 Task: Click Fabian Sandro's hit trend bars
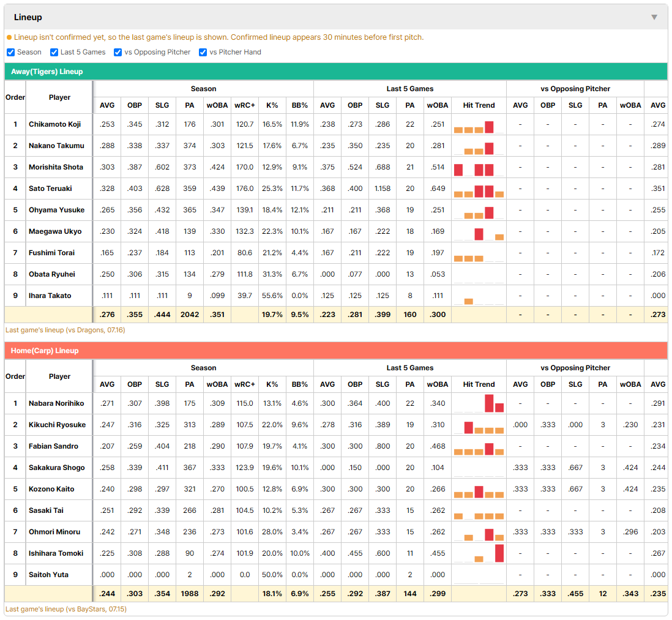[x=479, y=446]
